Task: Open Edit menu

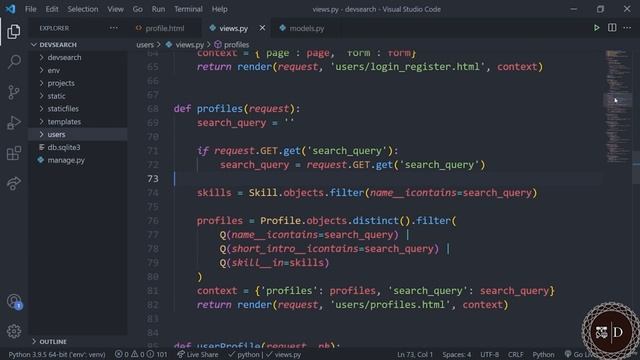Action: tap(52, 9)
